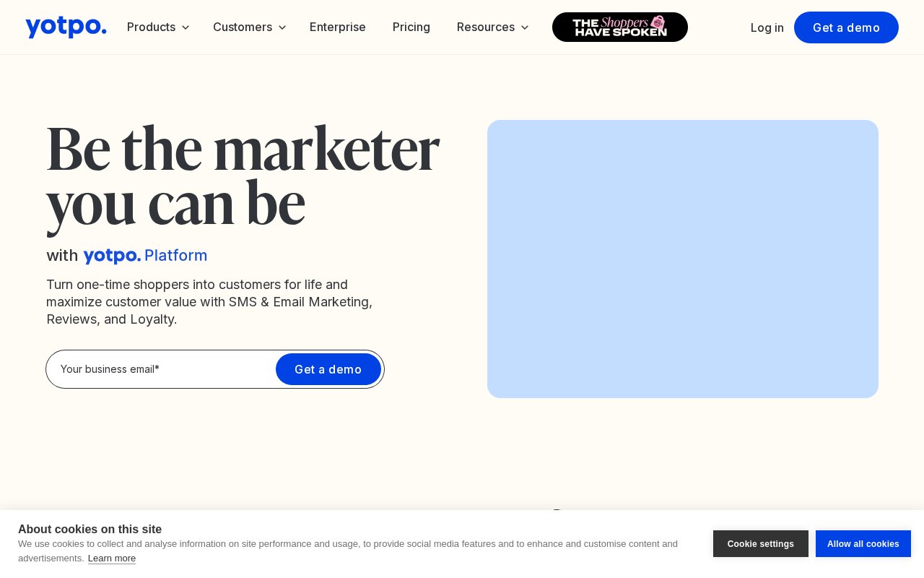Screen dimensions: 924x578
Task: Follow the Learn more cookie link
Action: click(x=112, y=558)
